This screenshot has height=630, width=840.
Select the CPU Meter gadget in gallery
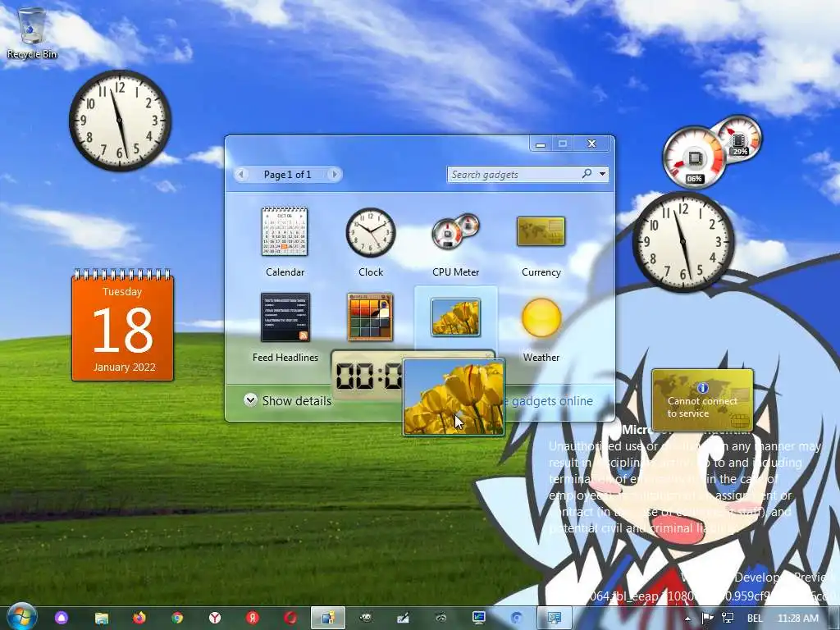(456, 231)
